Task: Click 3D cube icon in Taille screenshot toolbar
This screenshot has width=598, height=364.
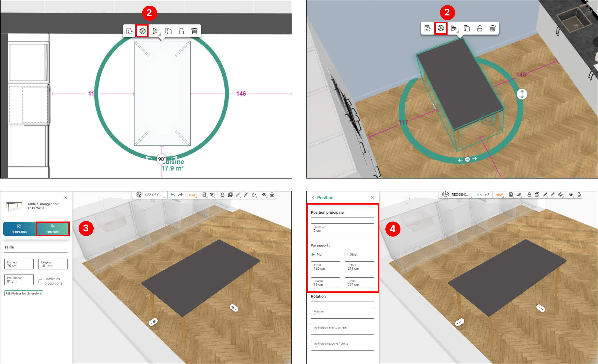Action: (x=230, y=195)
